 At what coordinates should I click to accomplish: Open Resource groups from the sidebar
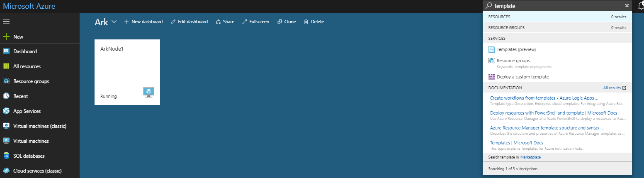(39, 81)
